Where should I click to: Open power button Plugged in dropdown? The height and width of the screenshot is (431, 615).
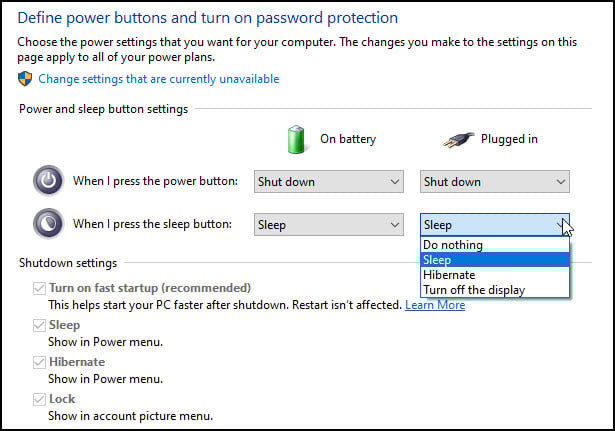(x=495, y=182)
